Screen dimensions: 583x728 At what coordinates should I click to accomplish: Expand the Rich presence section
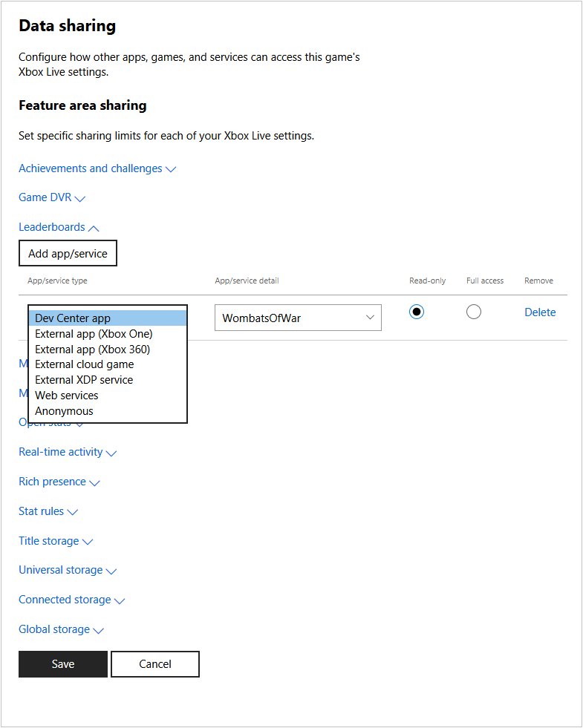[x=59, y=482]
